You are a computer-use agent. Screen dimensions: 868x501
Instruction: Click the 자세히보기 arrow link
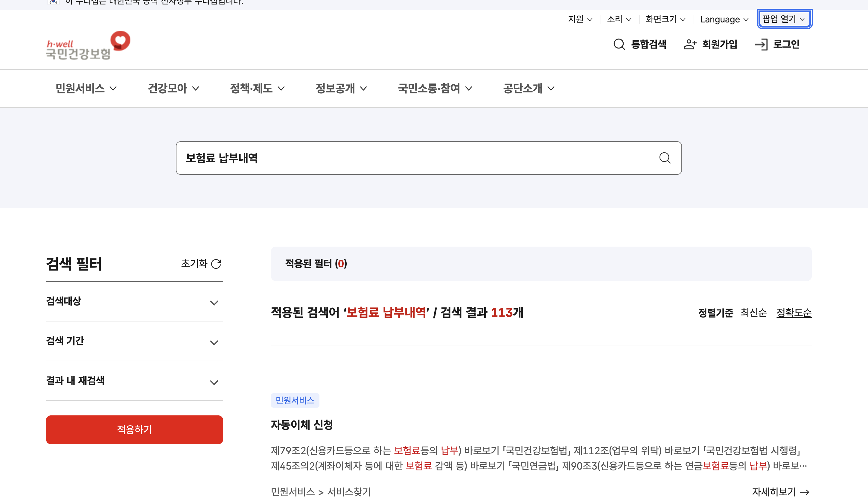(x=780, y=492)
